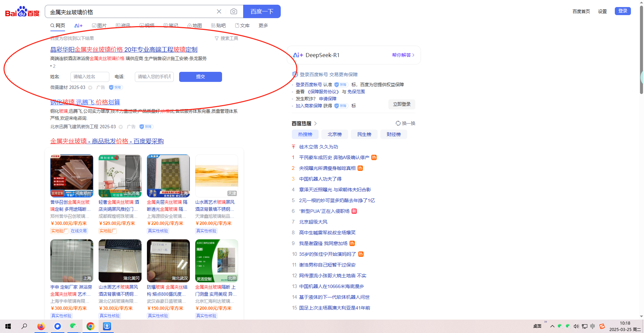This screenshot has height=333, width=644.
Task: Open the 申请保障 link
Action: coord(328,99)
